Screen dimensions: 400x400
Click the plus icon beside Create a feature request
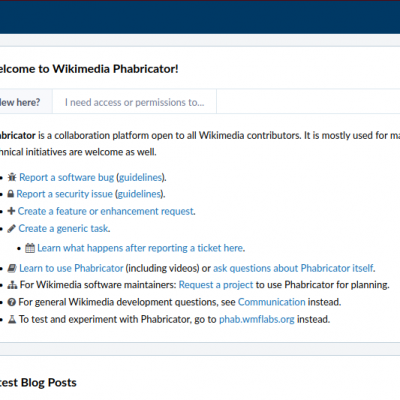[11, 211]
